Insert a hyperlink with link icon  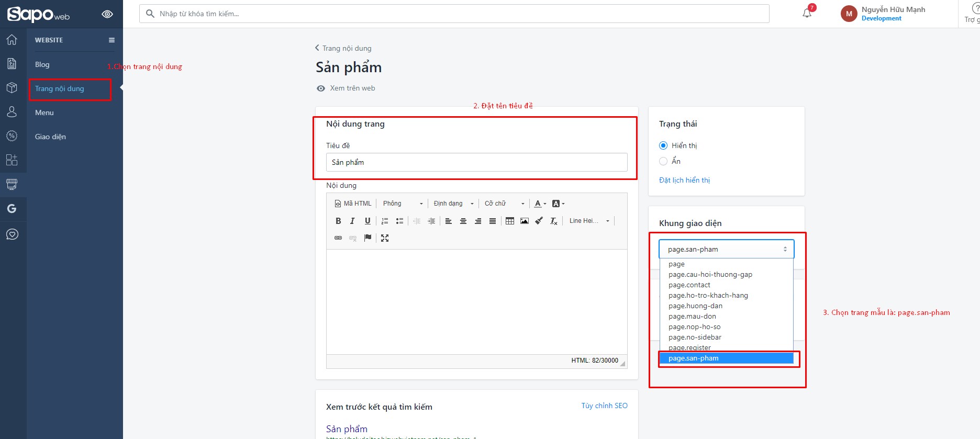[x=338, y=238]
